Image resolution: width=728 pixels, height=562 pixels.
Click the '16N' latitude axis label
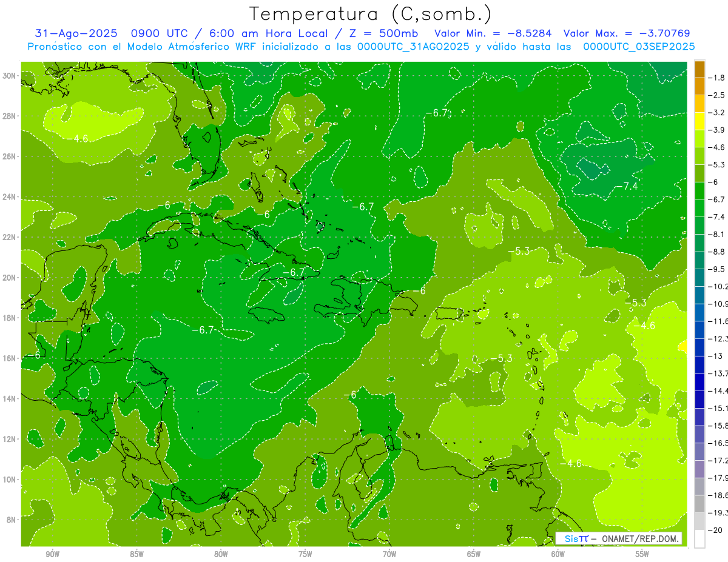9,358
